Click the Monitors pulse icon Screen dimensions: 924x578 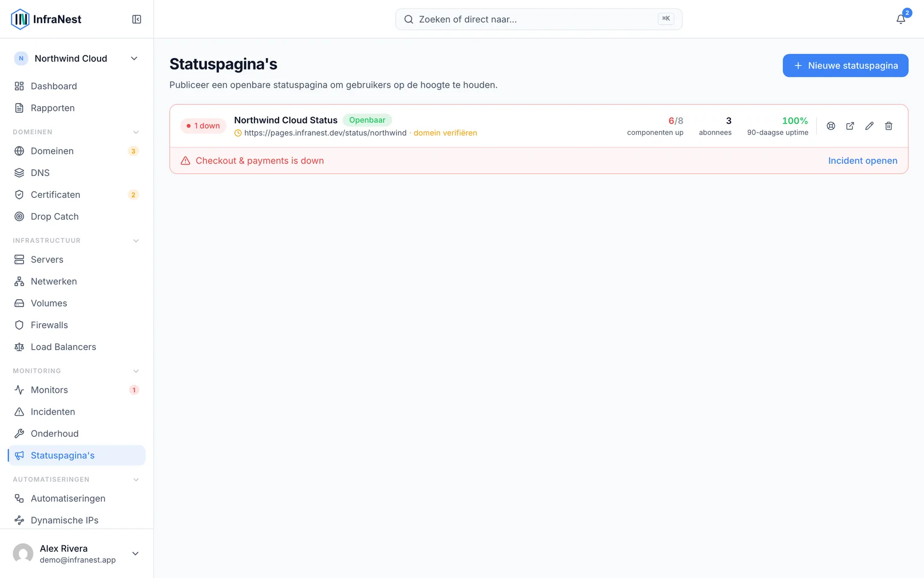[19, 390]
